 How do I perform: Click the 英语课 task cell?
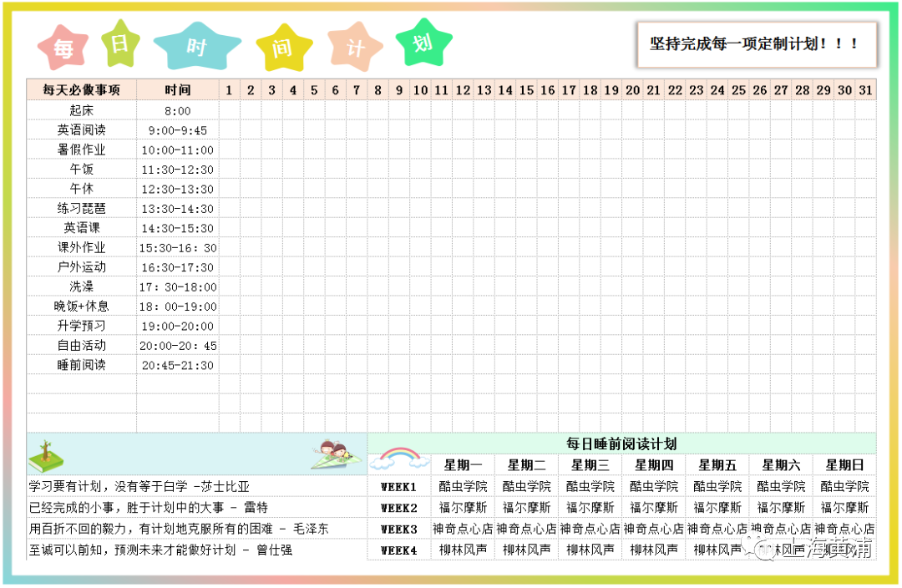[x=81, y=228]
